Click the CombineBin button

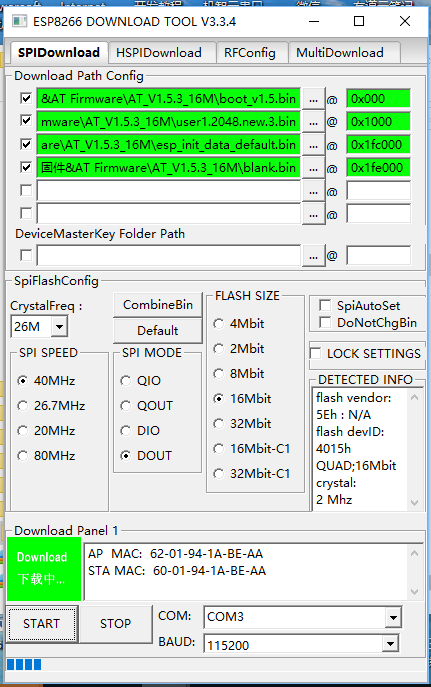158,305
